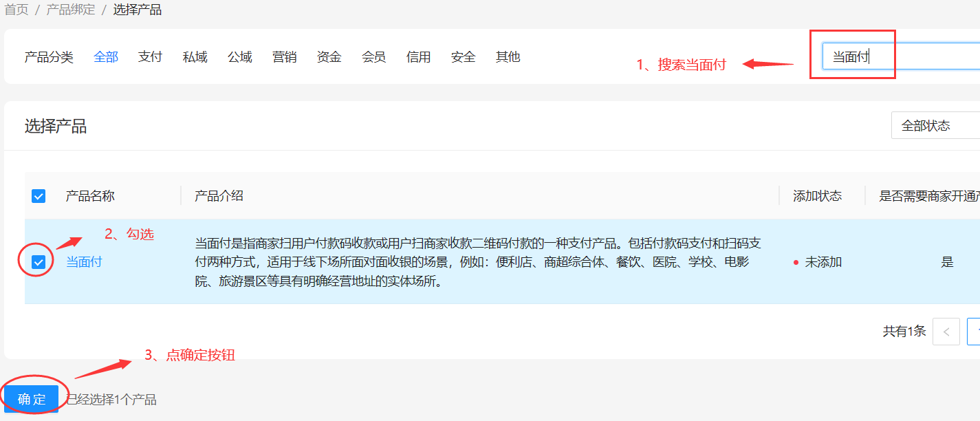Switch to the 支付 category
Image resolution: width=980 pixels, height=421 pixels.
point(150,57)
